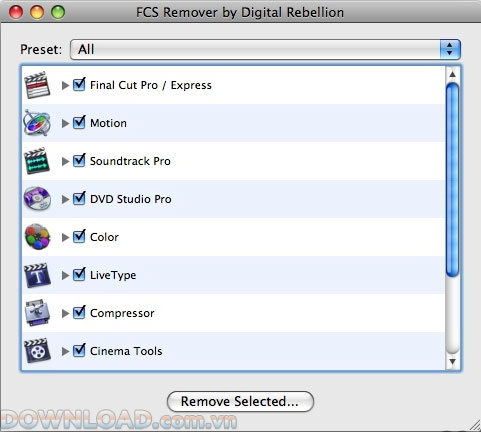Deselect the Color checkbox

79,236
